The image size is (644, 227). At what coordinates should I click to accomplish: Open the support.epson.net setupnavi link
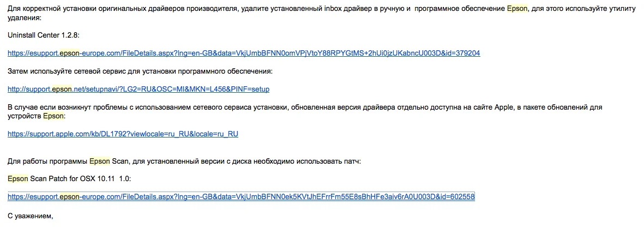(x=139, y=89)
